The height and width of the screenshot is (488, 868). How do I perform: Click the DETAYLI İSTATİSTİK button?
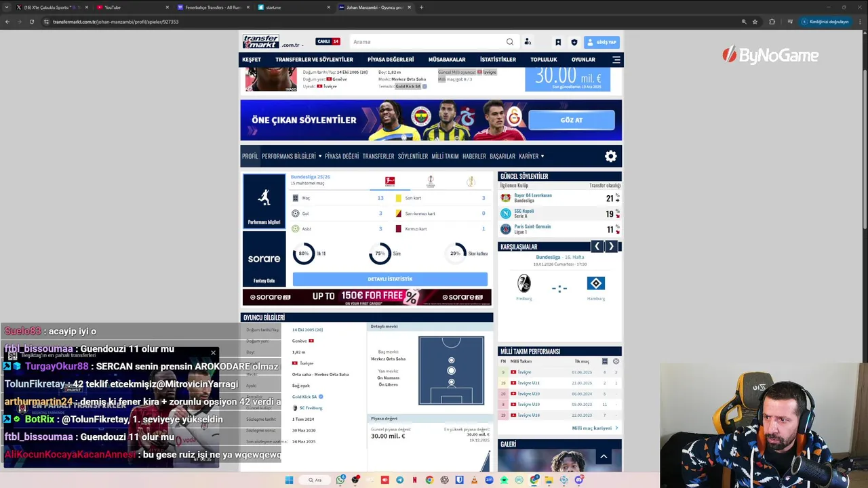[x=390, y=279]
